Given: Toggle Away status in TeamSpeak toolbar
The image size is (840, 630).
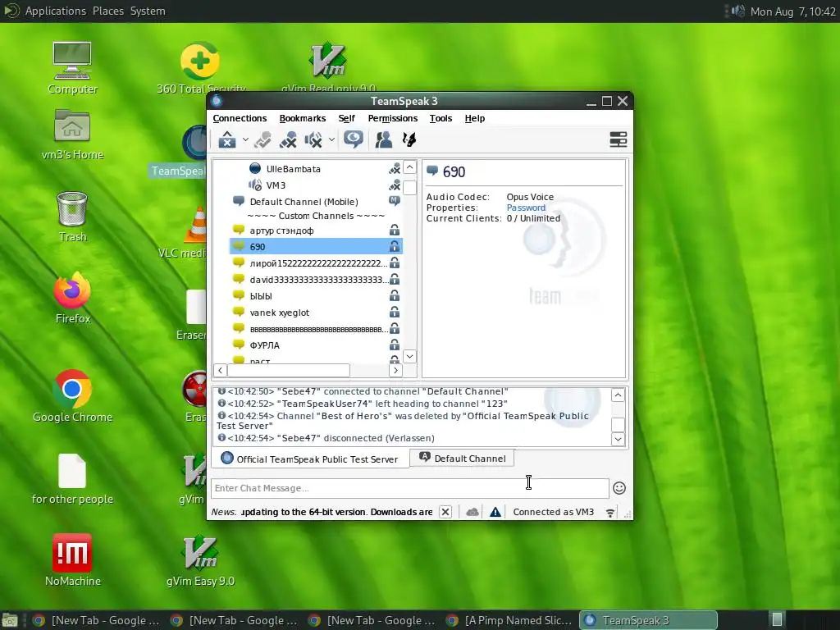Looking at the screenshot, I should coord(227,139).
